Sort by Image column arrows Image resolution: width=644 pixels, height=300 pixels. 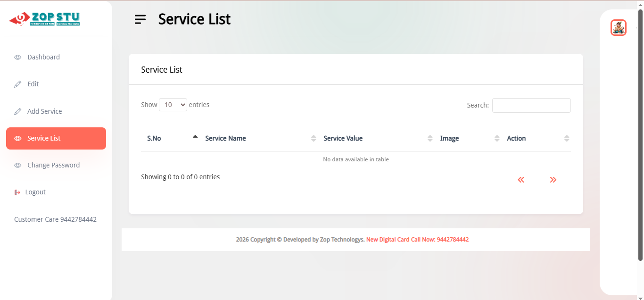496,138
